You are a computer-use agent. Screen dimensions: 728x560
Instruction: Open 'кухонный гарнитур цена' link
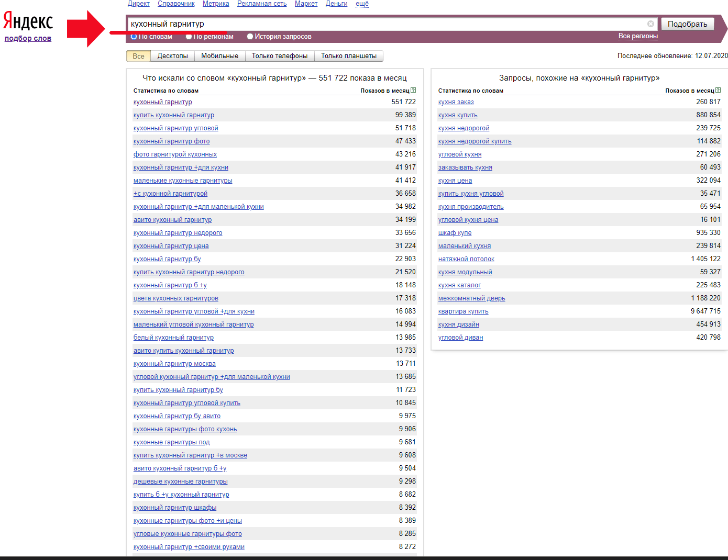pos(171,246)
